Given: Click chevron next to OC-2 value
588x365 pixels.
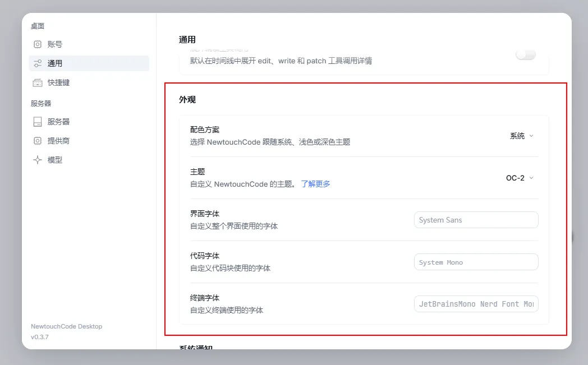Looking at the screenshot, I should (531, 178).
